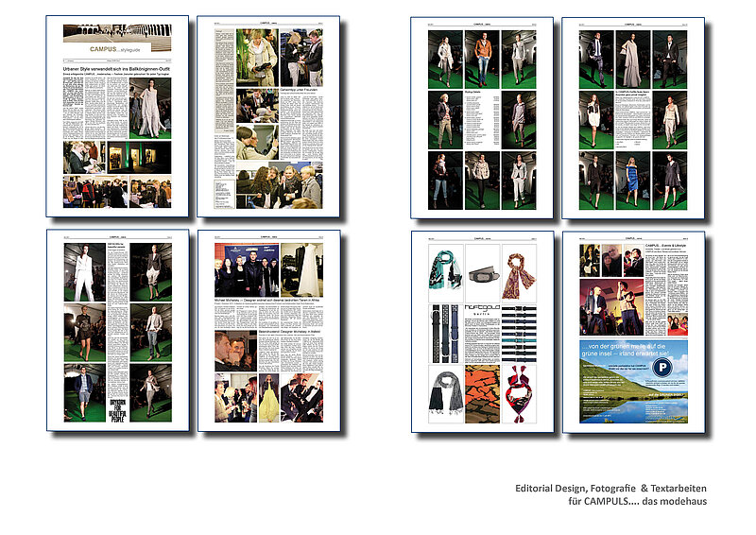Click the turquoise scarf image on accessories page
The height and width of the screenshot is (535, 756).
446,273
